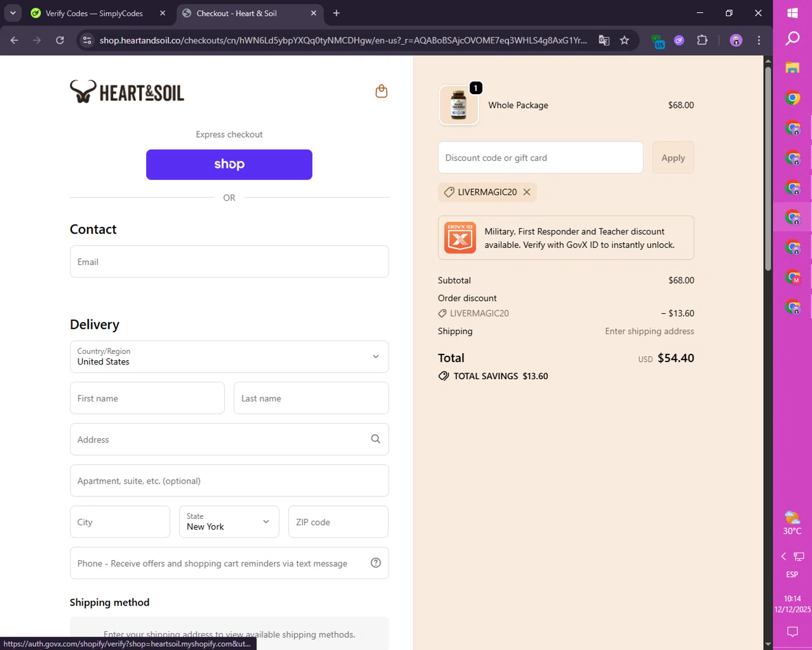Click the Discount code or gift card field
The width and height of the screenshot is (812, 650).
tap(540, 158)
